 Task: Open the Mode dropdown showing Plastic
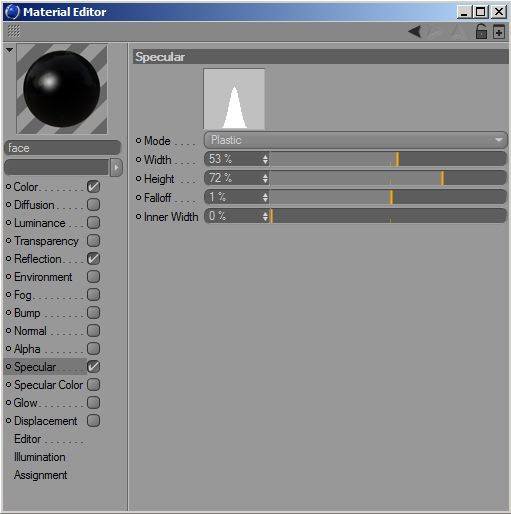click(x=355, y=140)
